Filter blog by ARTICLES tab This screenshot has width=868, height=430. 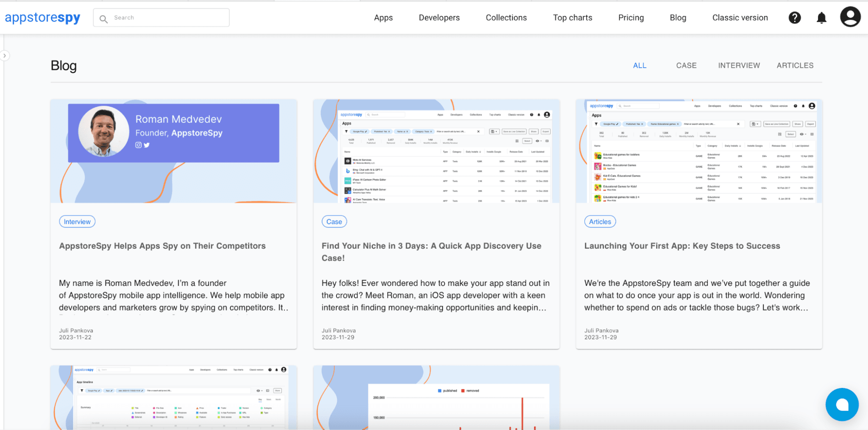pyautogui.click(x=795, y=66)
